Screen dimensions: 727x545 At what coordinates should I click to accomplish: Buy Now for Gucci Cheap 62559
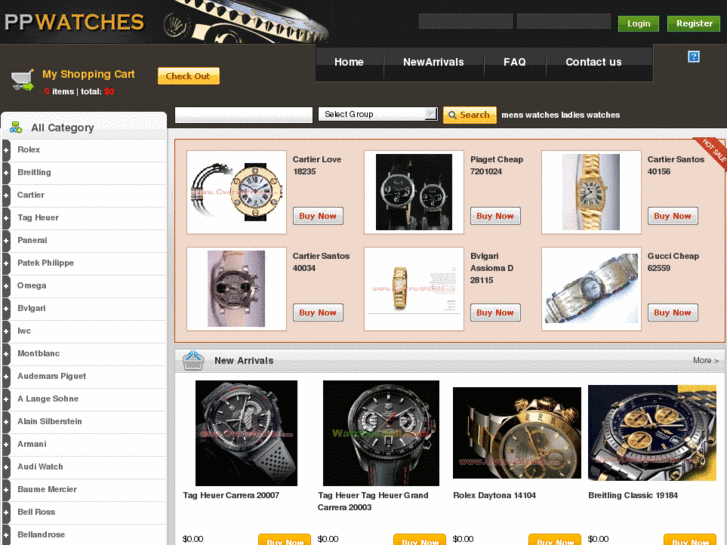[673, 313]
